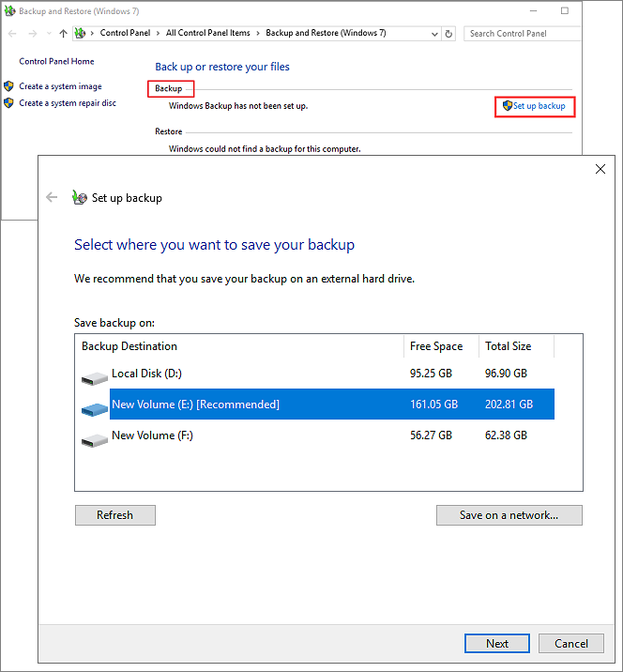Screen dimensions: 623x672
Task: Click the Set up backup link
Action: coord(539,106)
